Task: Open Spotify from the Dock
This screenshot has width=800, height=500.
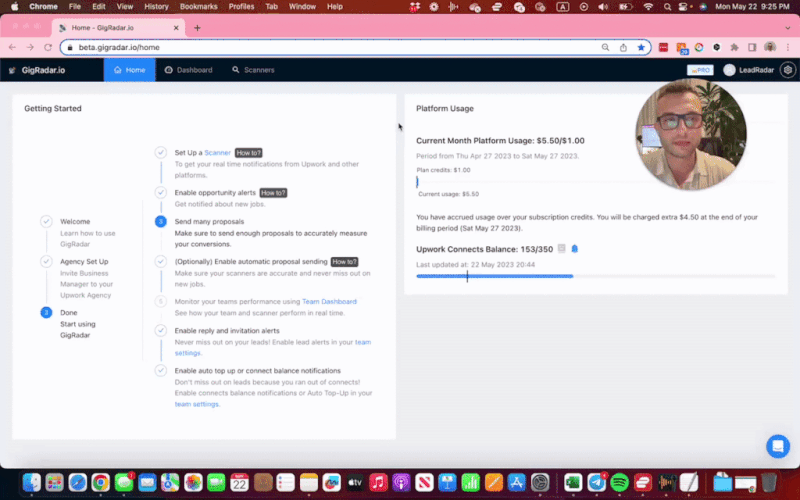Action: tap(620, 482)
